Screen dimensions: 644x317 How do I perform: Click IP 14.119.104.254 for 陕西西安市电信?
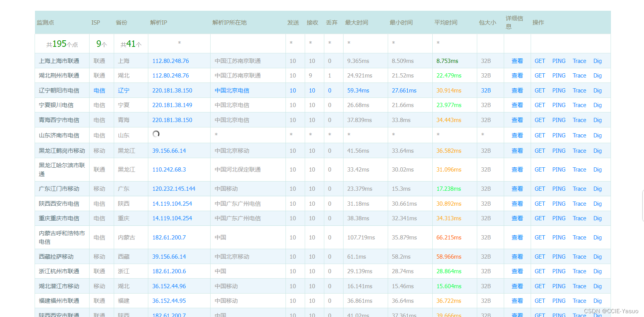[x=172, y=204]
